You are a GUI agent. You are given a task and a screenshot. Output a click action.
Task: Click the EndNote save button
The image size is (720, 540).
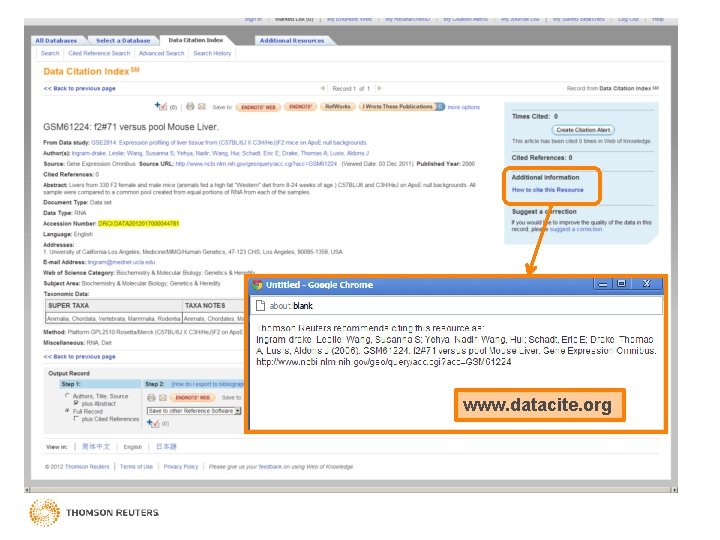300,107
